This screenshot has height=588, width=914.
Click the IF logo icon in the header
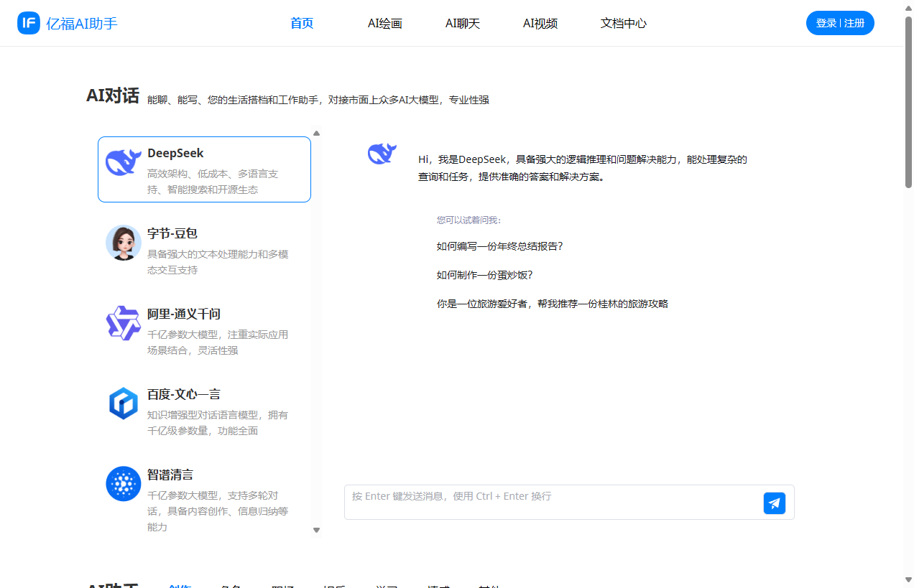[28, 22]
